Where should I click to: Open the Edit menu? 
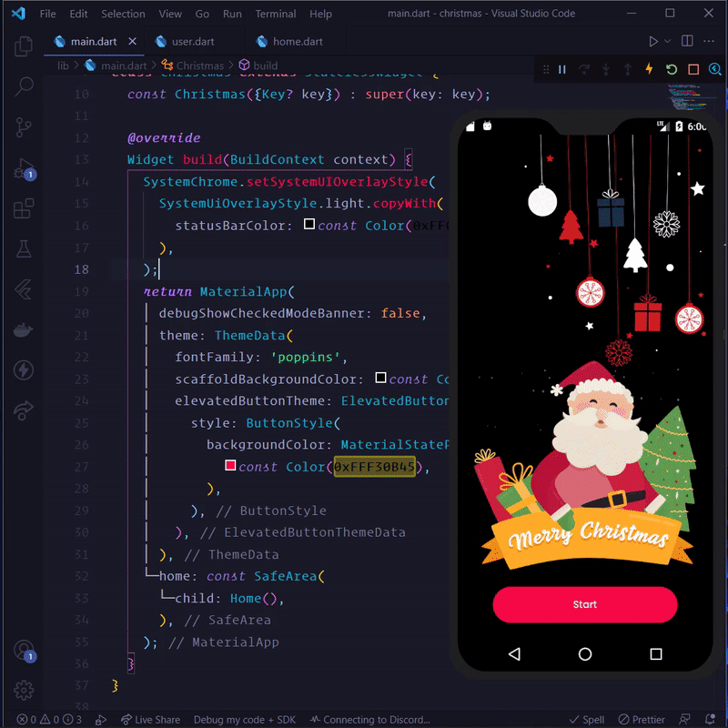pyautogui.click(x=78, y=14)
